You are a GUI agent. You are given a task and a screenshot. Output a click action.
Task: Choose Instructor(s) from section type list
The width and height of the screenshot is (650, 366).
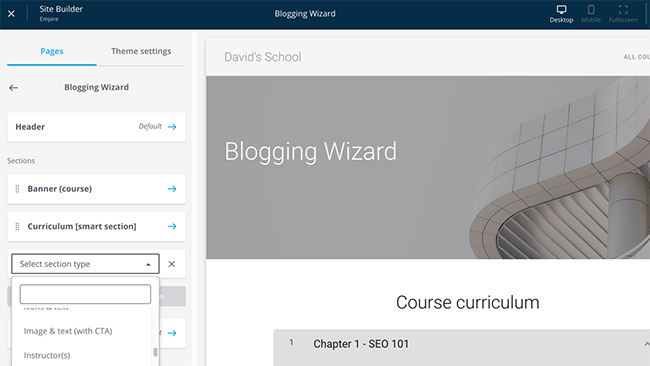47,355
